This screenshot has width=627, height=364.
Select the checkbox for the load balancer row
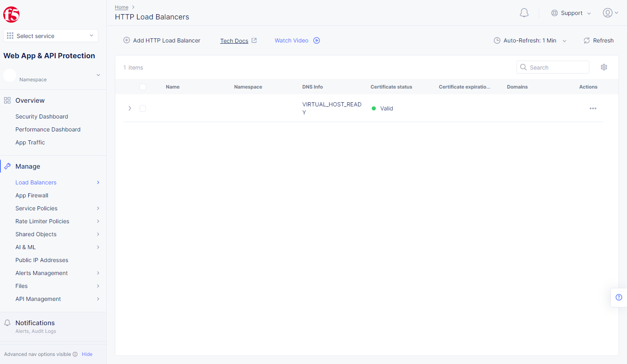[x=143, y=108]
